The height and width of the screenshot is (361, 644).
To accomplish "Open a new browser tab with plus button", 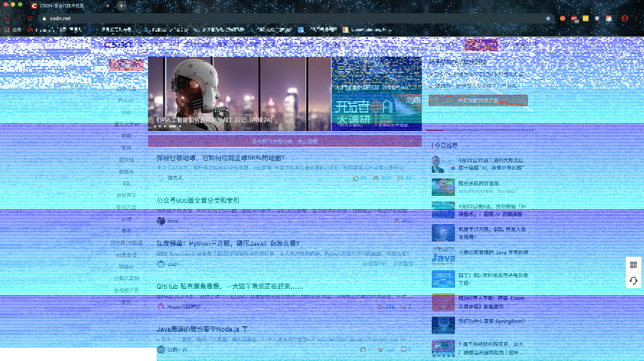I will (x=121, y=6).
